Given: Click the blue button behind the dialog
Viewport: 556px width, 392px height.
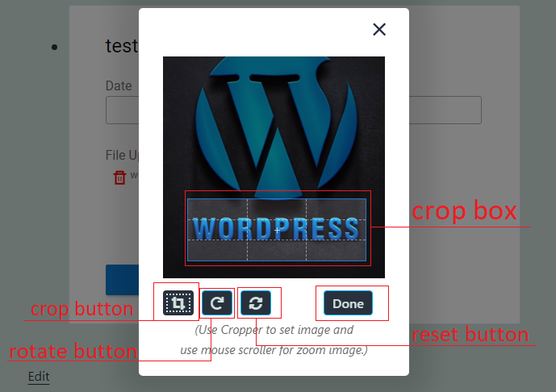Looking at the screenshot, I should tap(121, 279).
